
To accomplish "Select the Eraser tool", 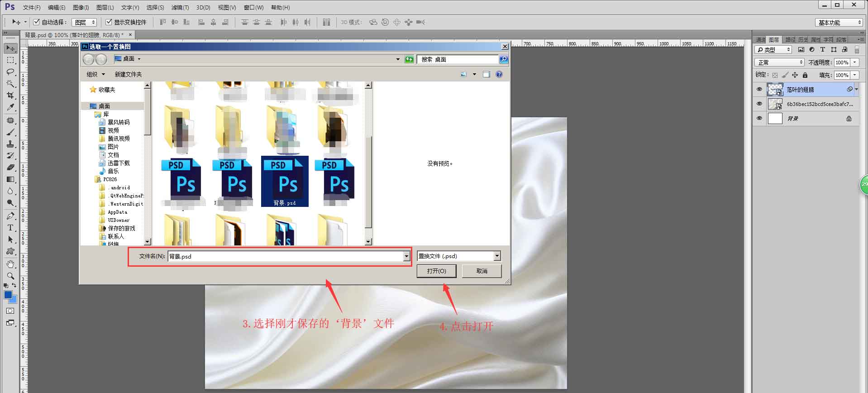I will click(10, 168).
